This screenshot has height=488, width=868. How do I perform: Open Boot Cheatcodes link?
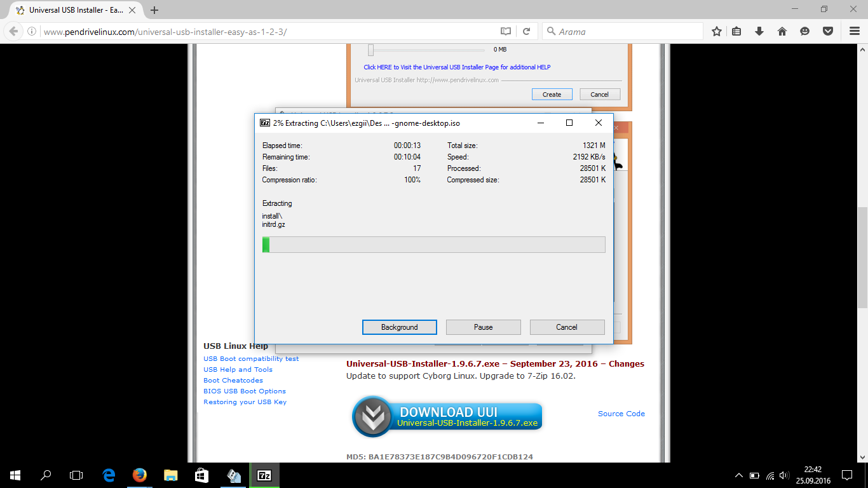[233, 380]
